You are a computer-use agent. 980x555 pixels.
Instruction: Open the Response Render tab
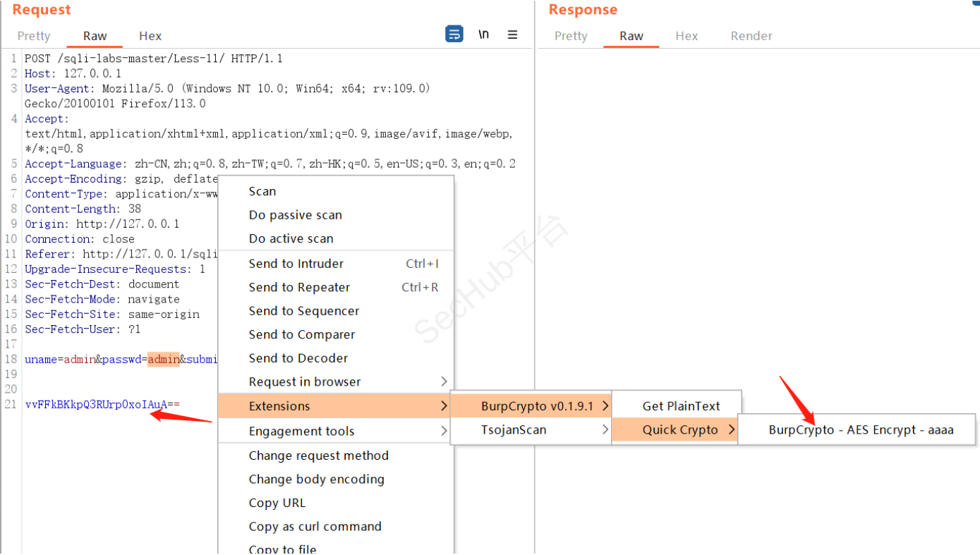pyautogui.click(x=751, y=36)
